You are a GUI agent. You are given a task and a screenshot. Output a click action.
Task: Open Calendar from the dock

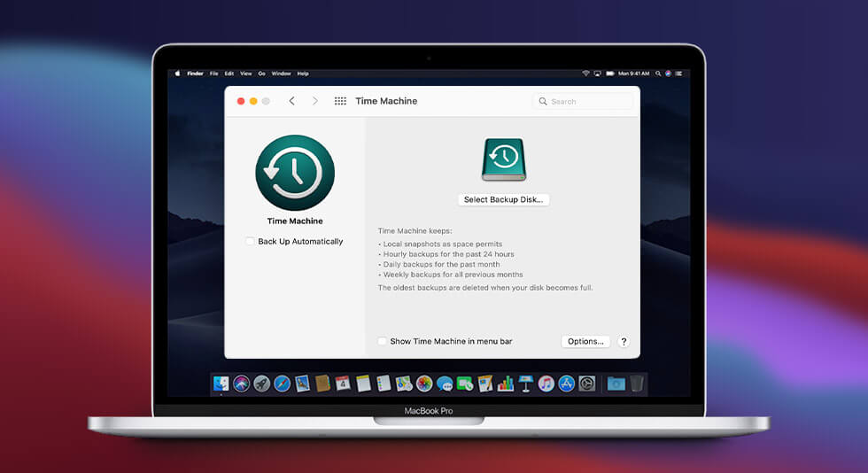(x=343, y=384)
